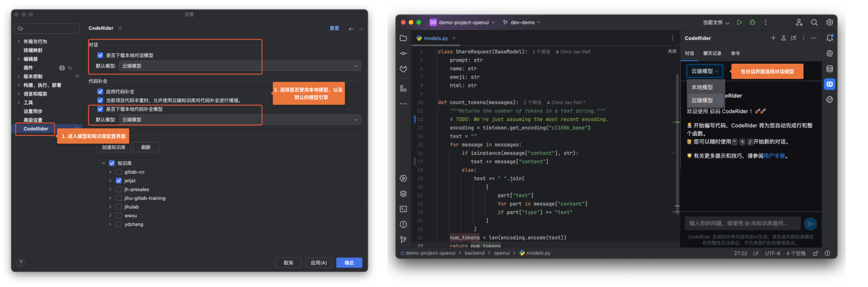868x287 pixels.
Task: Toggle 启用代码补全 checkbox
Action: pos(100,92)
